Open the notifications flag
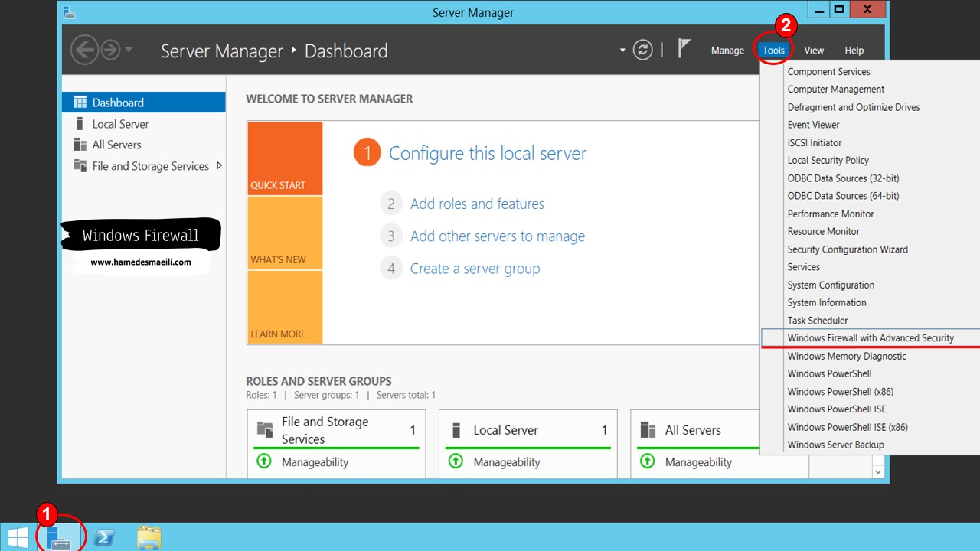This screenshot has width=980, height=551. 684,50
